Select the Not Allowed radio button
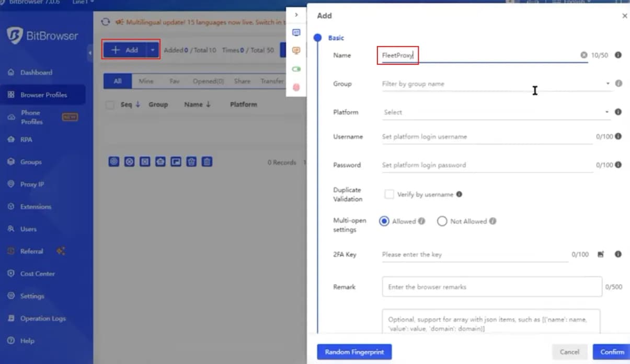The height and width of the screenshot is (364, 630). click(x=442, y=221)
